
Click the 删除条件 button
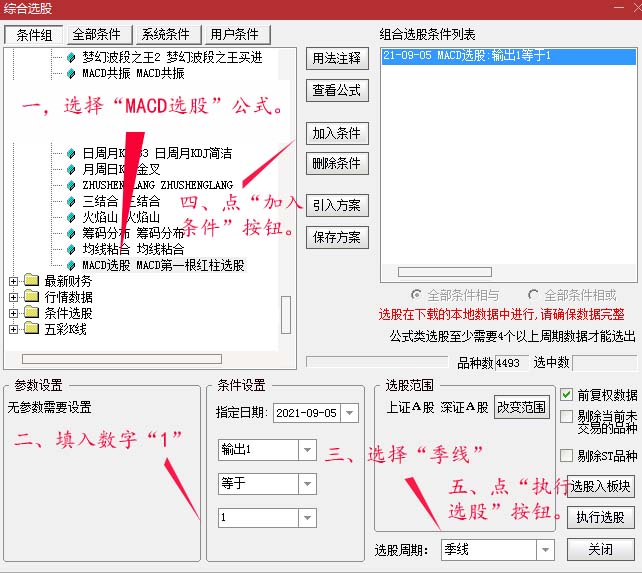click(x=337, y=163)
